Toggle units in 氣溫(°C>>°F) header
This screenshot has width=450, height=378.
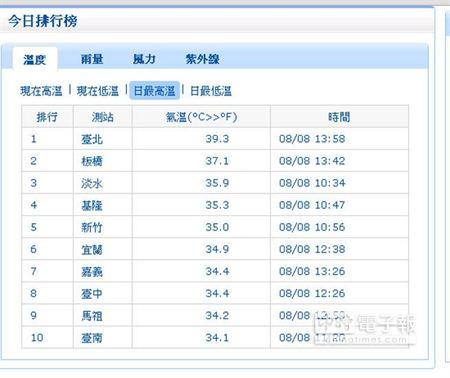201,117
